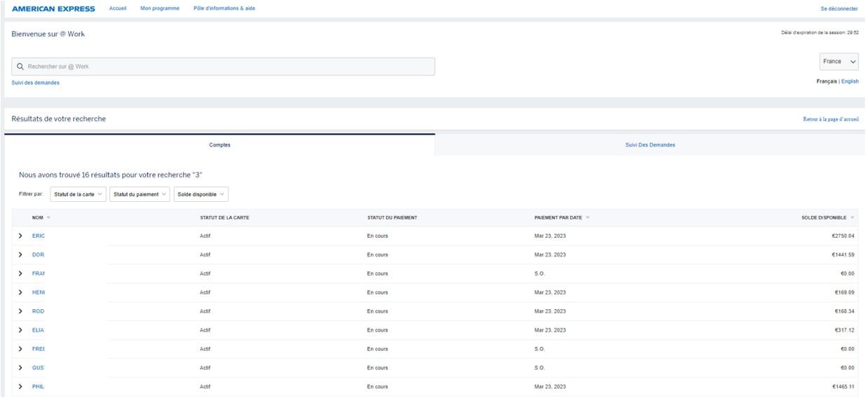The image size is (868, 408).
Task: Expand the DOR account row chevron
Action: [20, 254]
